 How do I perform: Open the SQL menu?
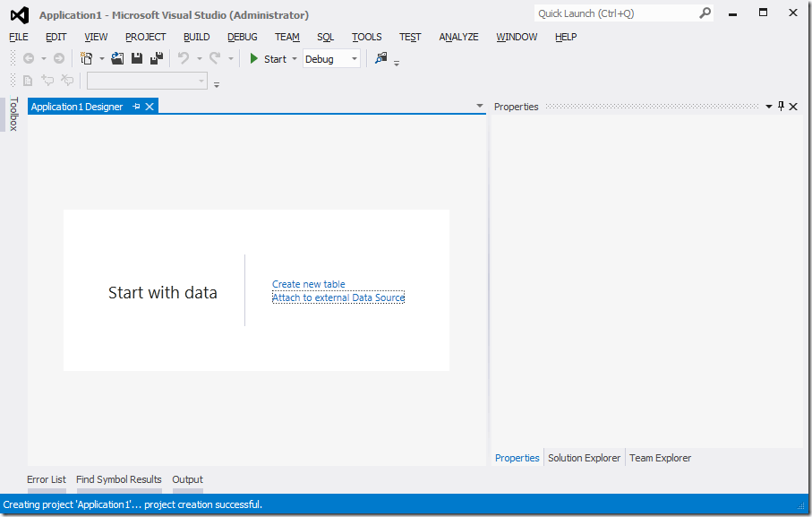[x=325, y=37]
